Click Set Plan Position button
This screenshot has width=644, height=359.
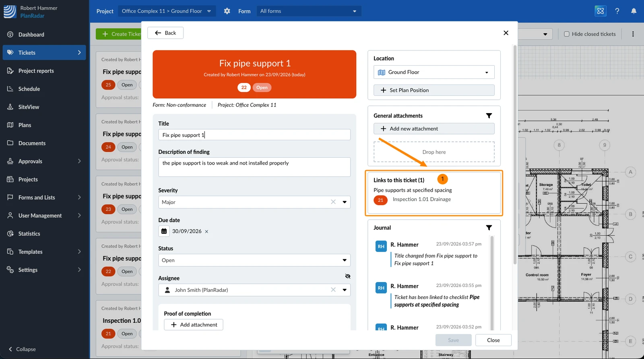434,90
